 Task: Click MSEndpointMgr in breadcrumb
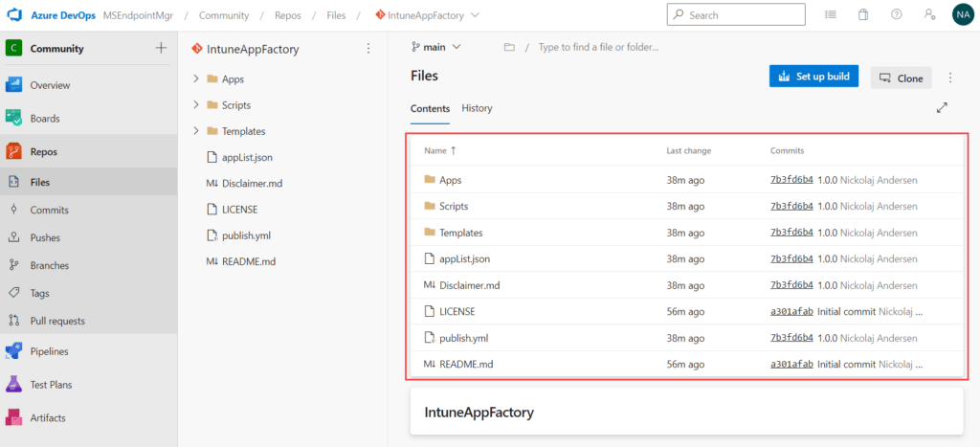(x=138, y=15)
